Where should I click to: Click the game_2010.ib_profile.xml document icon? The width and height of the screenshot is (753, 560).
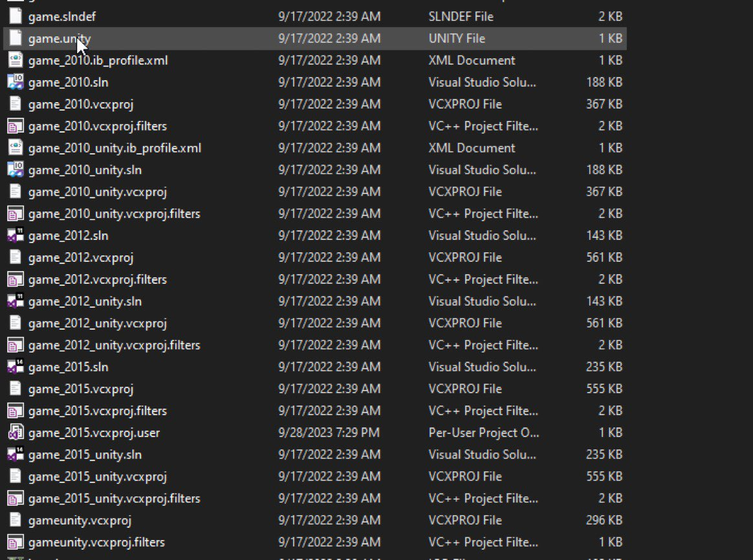(16, 60)
